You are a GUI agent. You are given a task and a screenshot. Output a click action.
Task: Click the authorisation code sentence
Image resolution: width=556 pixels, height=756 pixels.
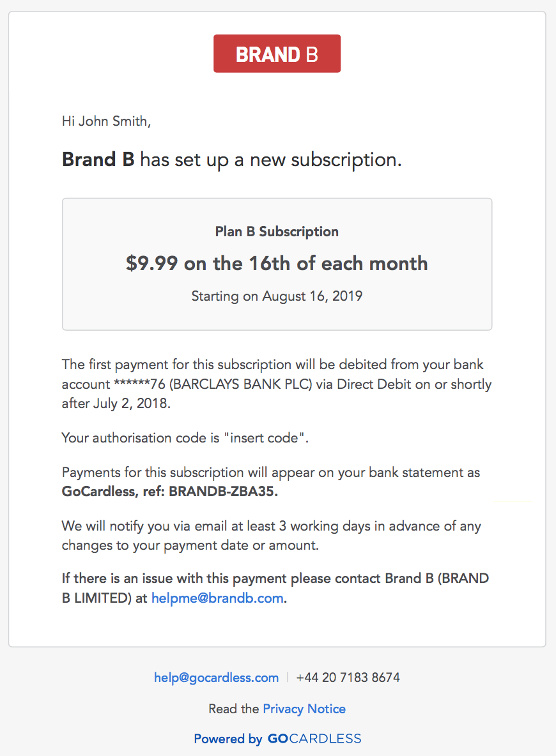pyautogui.click(x=185, y=438)
